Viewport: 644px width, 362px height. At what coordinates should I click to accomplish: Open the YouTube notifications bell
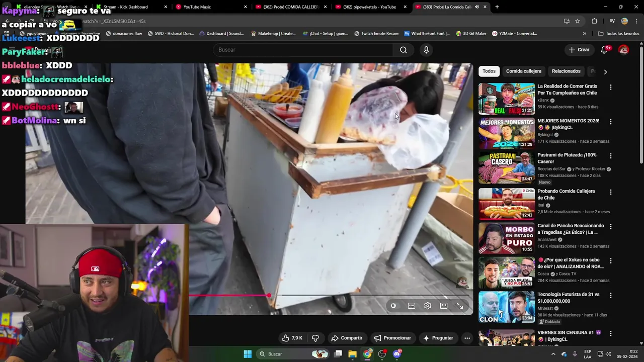605,50
